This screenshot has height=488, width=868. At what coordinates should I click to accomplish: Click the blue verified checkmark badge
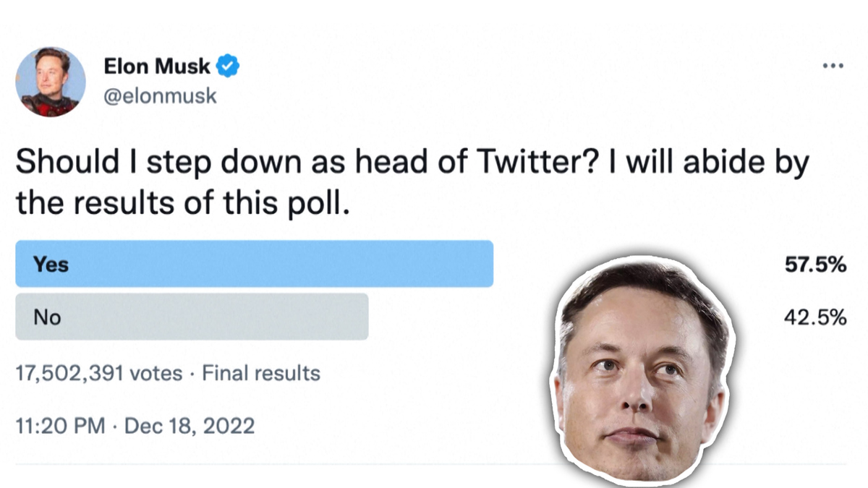point(229,67)
